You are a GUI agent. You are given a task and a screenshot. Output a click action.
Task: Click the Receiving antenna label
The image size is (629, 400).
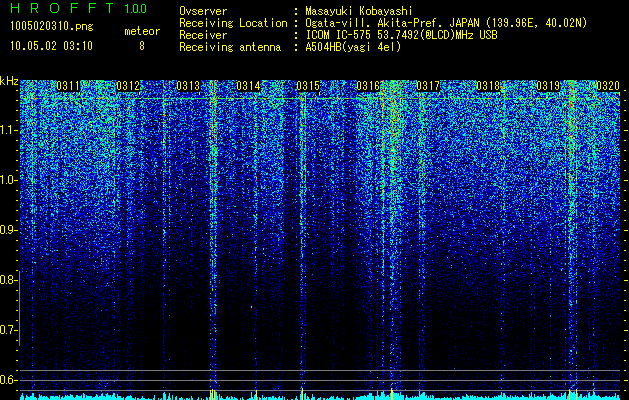pyautogui.click(x=230, y=47)
